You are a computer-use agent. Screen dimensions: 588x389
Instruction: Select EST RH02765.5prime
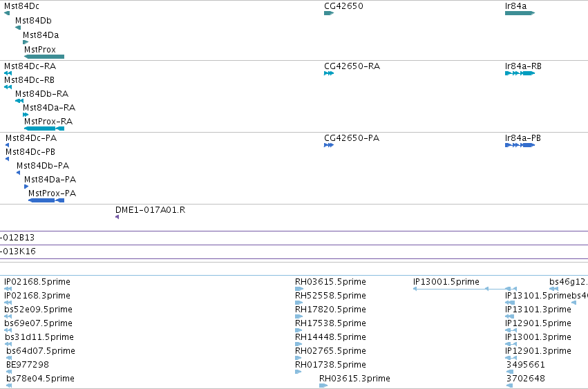click(331, 351)
